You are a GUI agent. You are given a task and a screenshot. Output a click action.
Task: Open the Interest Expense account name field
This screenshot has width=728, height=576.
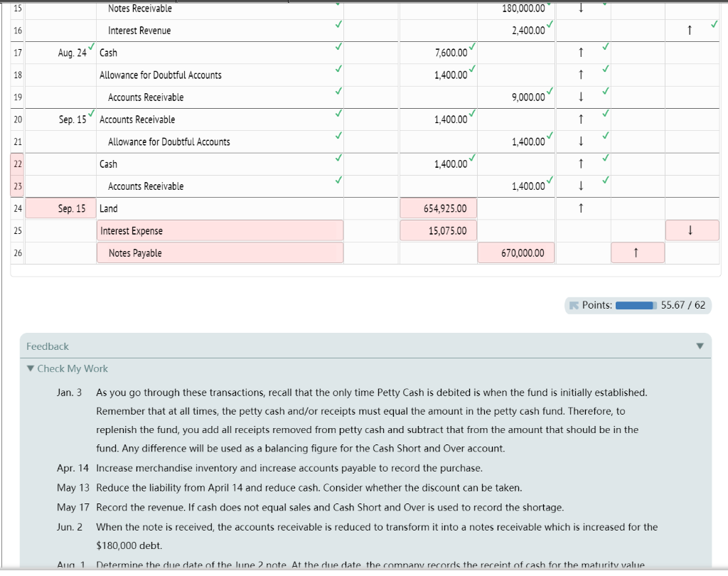pyautogui.click(x=220, y=230)
